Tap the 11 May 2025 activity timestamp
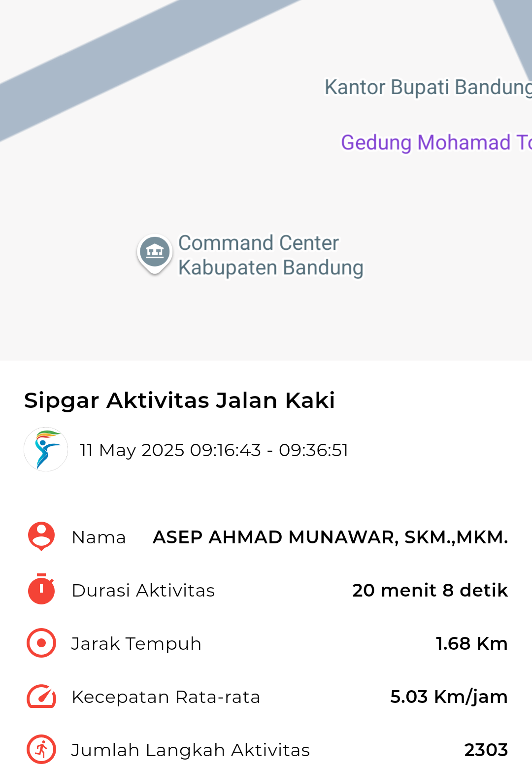The image size is (532, 766). pos(214,450)
